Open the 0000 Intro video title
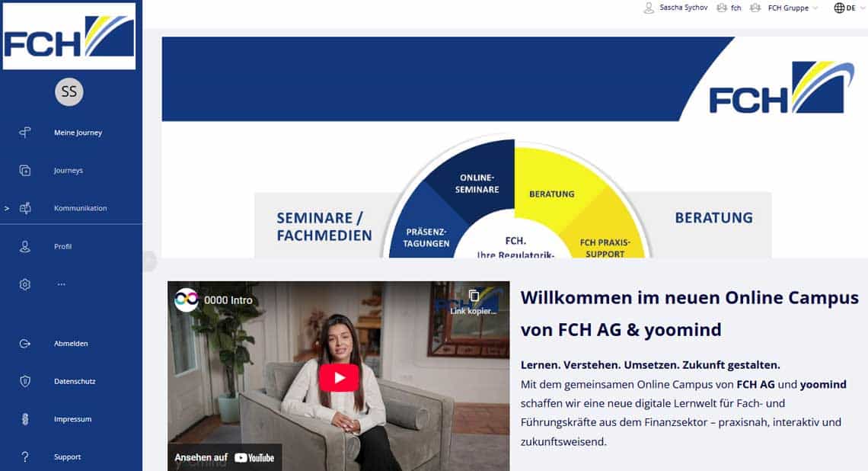The width and height of the screenshot is (868, 471). point(228,300)
